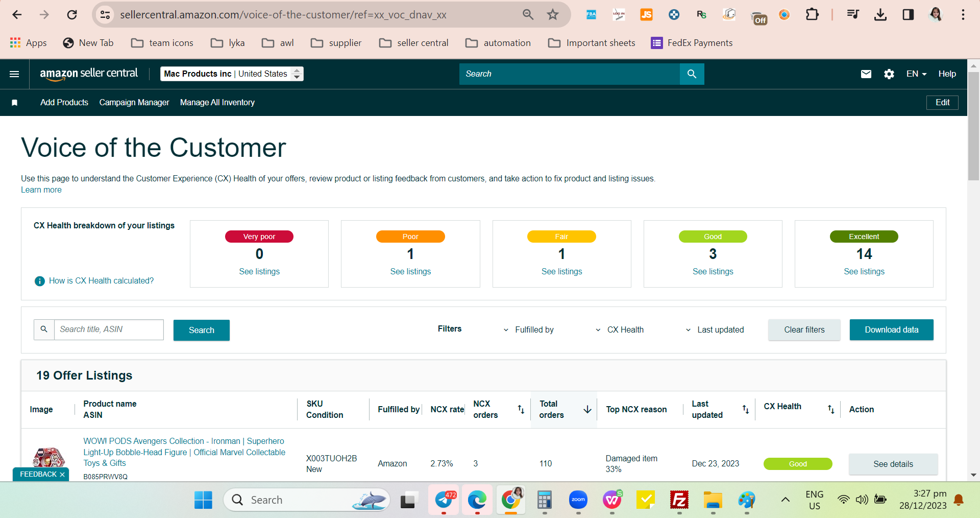Open the site info icon in address bar
The height and width of the screenshot is (518, 980).
(x=105, y=15)
